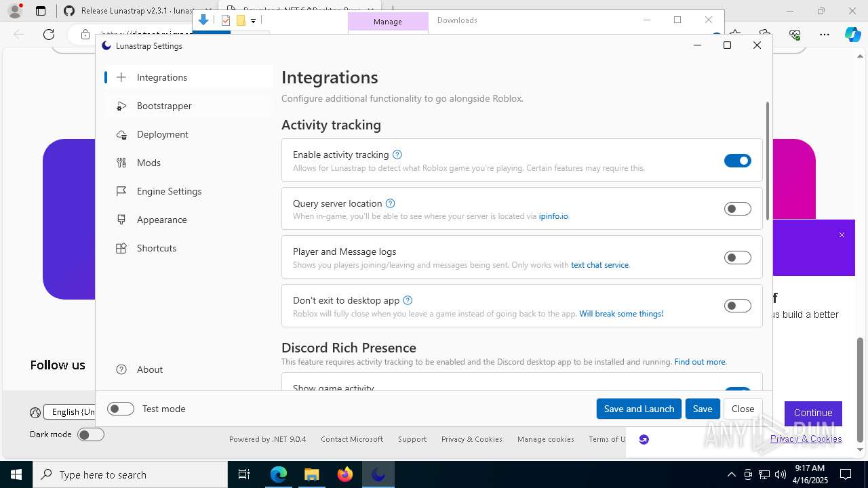Open the browser Settings and more menu
Image resolution: width=868 pixels, height=488 pixels.
click(x=825, y=35)
